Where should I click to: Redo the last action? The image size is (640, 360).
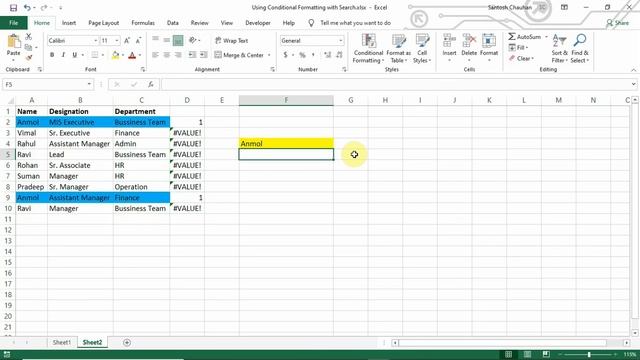click(x=44, y=7)
